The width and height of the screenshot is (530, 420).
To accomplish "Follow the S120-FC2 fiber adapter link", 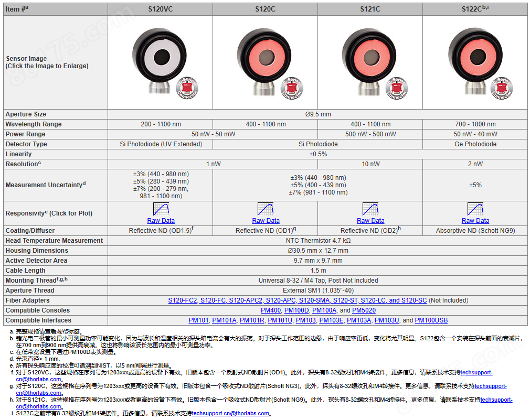I will pos(183,300).
